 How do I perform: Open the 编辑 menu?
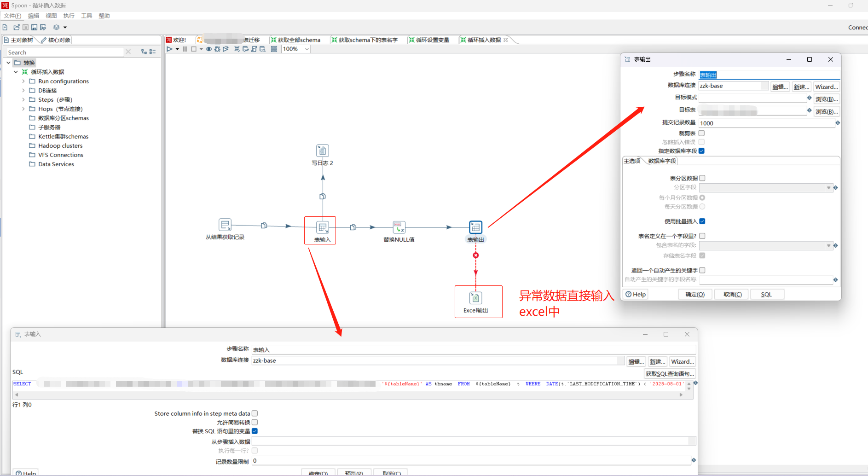34,16
